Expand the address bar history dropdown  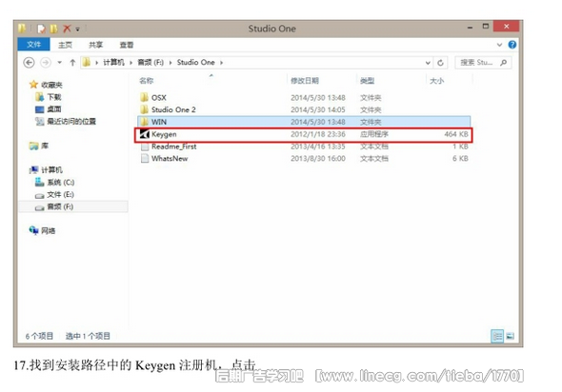coord(428,63)
